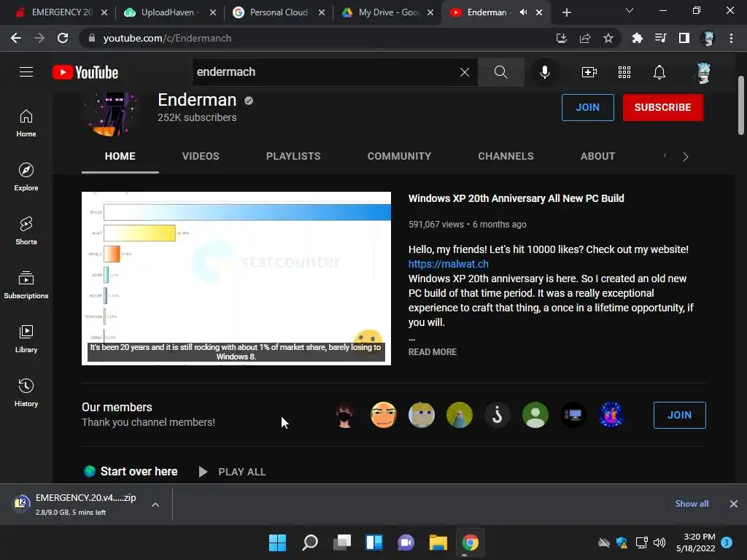Open History in the sidebar
This screenshot has width=747, height=560.
[x=26, y=393]
